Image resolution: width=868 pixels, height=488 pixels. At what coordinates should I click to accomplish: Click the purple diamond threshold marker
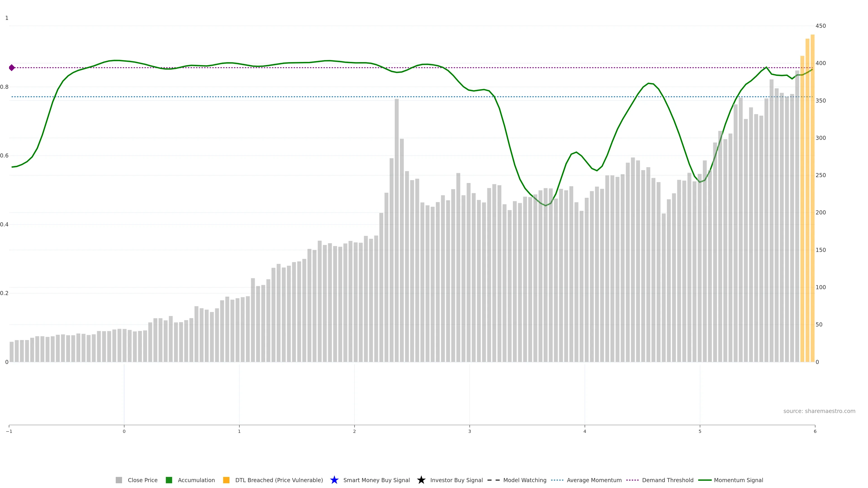[x=12, y=68]
